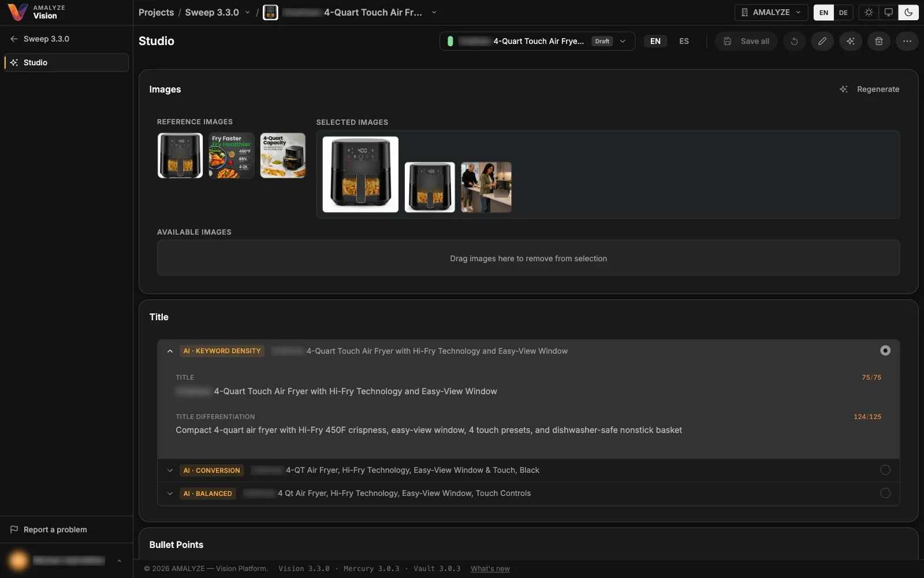
Task: Click the AI Conversion badge
Action: coord(212,470)
